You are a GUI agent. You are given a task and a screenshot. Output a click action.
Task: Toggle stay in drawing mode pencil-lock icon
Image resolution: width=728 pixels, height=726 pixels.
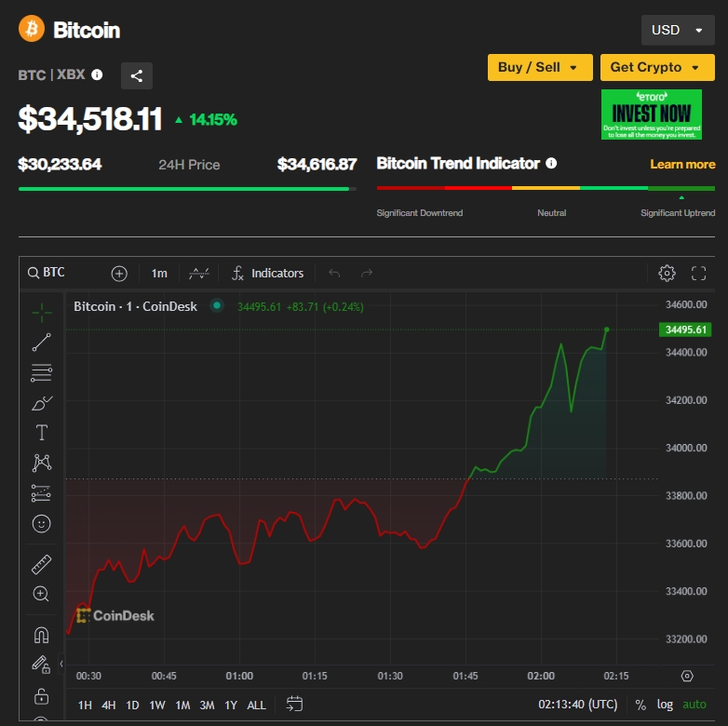[41, 665]
